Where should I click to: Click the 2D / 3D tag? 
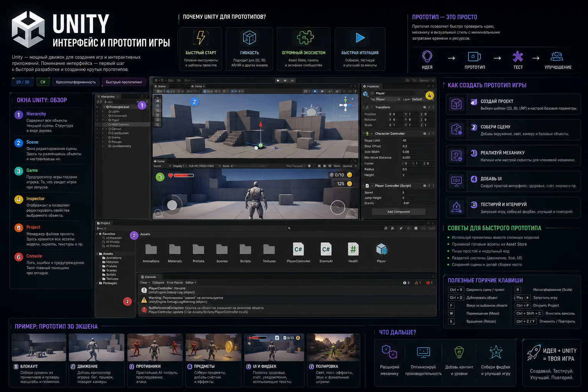point(23,82)
